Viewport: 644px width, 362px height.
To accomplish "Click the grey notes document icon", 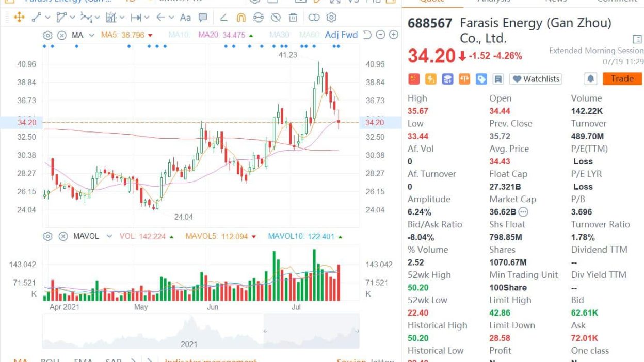I will [498, 79].
